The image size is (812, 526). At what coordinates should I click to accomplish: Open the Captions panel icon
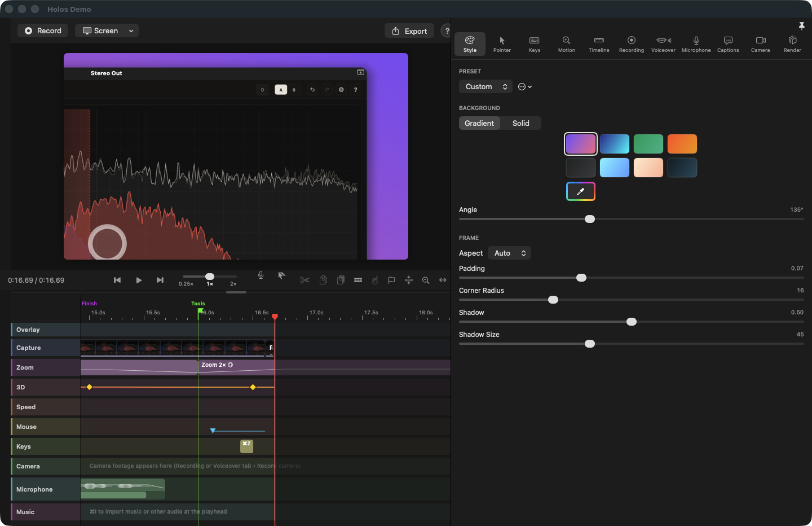728,41
